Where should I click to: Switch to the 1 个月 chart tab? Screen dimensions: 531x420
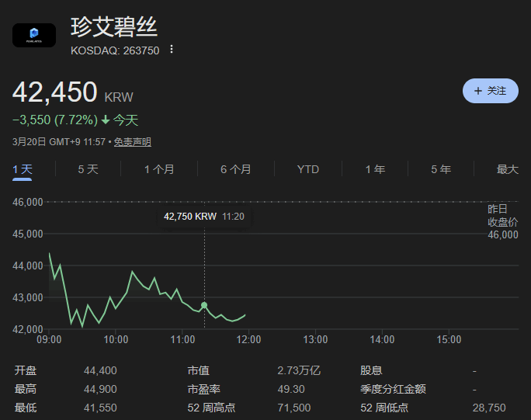159,169
